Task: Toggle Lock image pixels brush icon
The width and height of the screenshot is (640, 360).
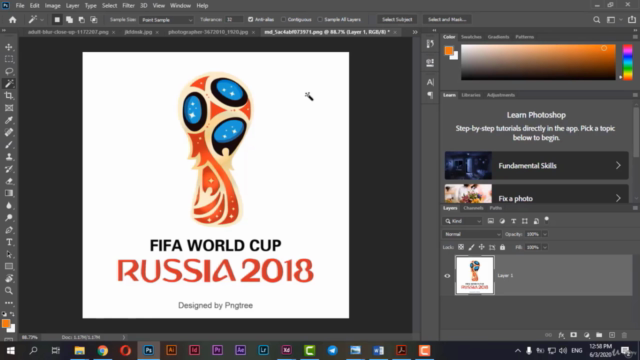Action: click(471, 247)
